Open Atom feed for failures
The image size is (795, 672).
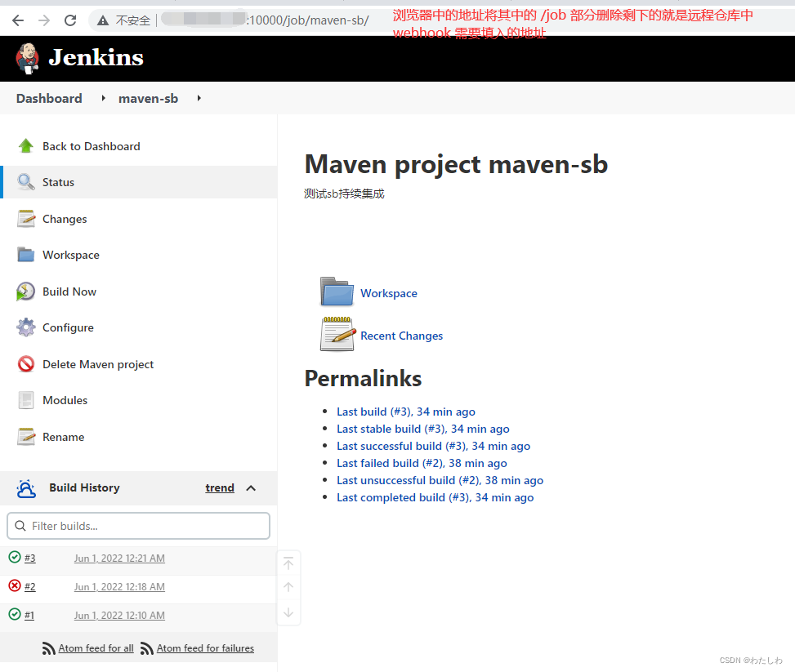205,648
